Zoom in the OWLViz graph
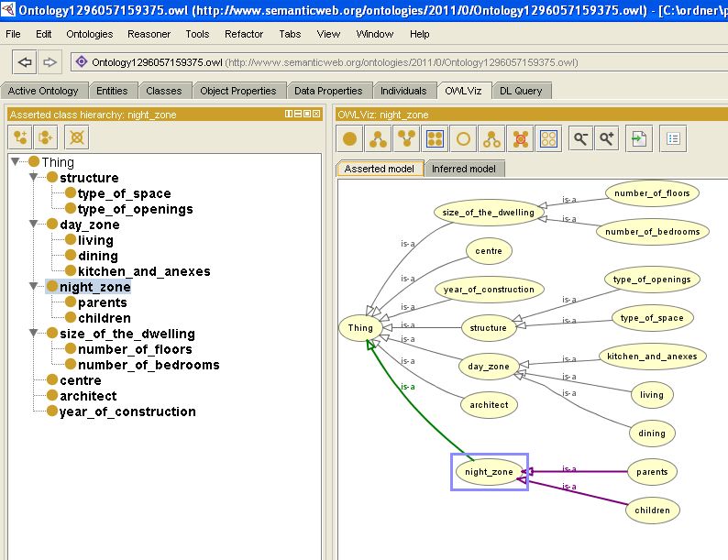Viewport: 728px width, 560px height. point(607,139)
